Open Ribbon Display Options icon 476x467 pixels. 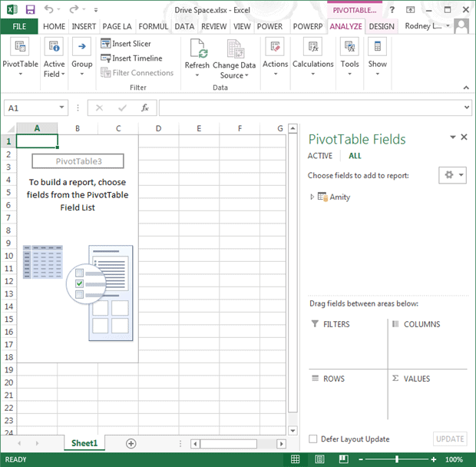410,10
